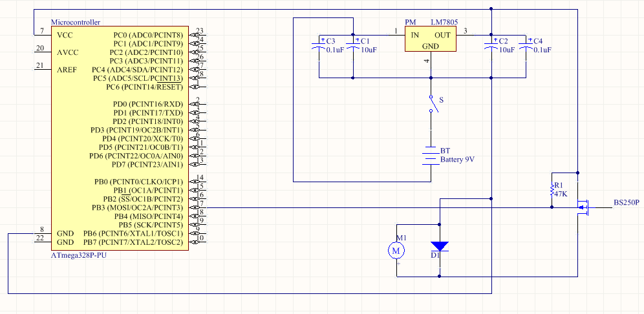Select the motor M1 symbol
Viewport: 644px width, 314px height.
click(x=397, y=249)
